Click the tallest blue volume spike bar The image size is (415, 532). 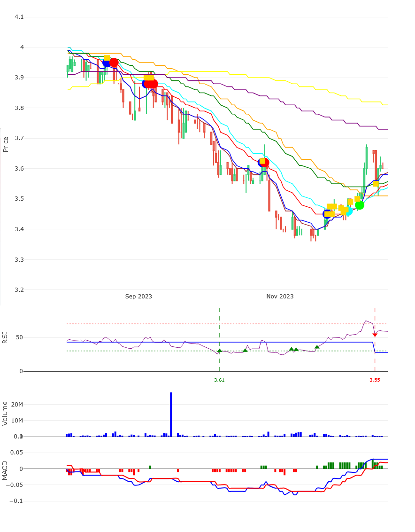(x=171, y=414)
